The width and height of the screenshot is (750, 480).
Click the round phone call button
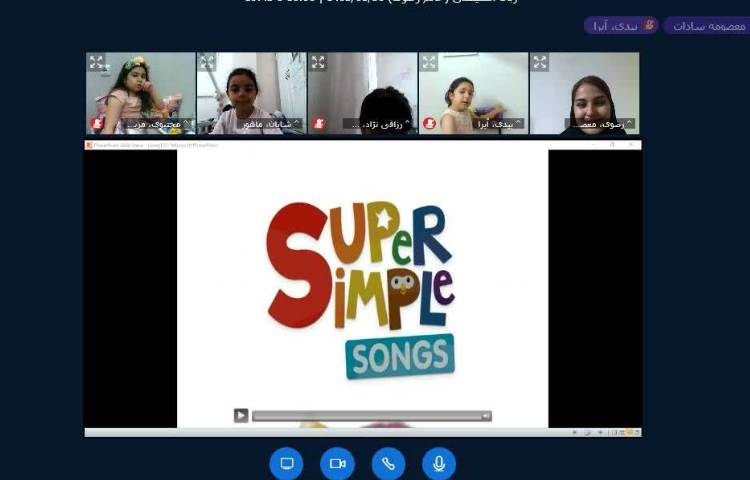[x=388, y=463]
